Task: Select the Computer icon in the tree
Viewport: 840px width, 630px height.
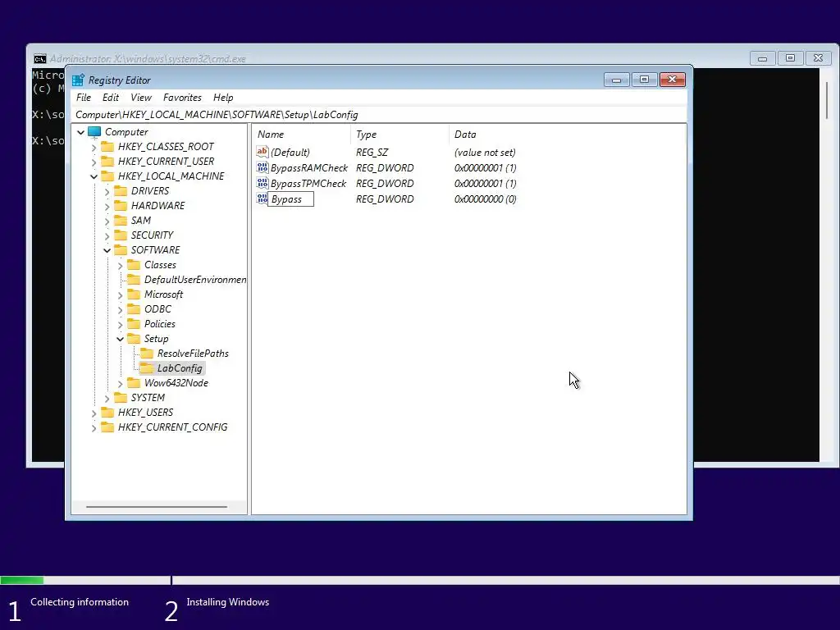Action: point(94,132)
